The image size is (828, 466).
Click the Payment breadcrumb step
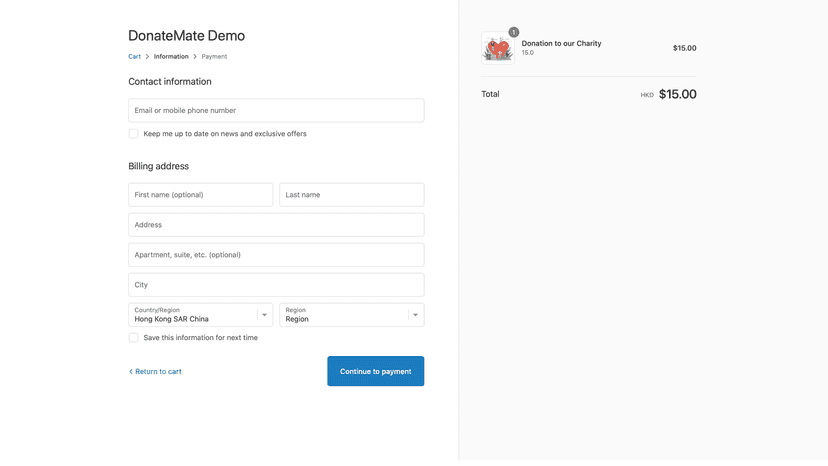pos(214,57)
